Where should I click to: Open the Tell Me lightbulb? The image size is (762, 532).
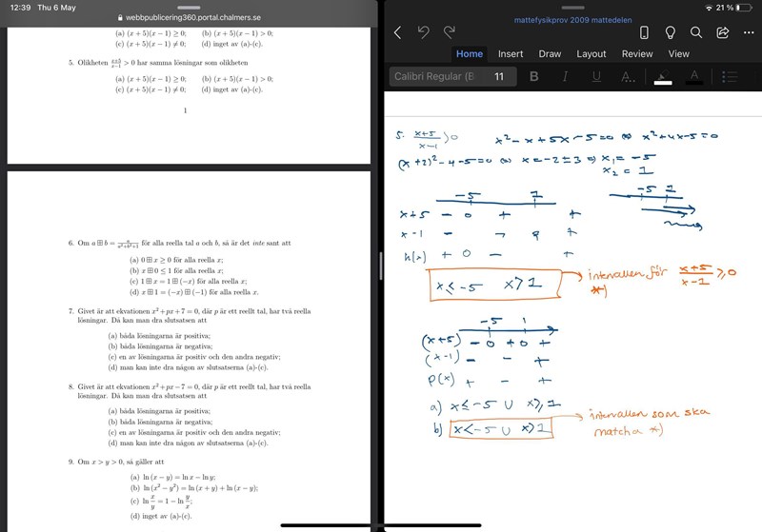671,32
